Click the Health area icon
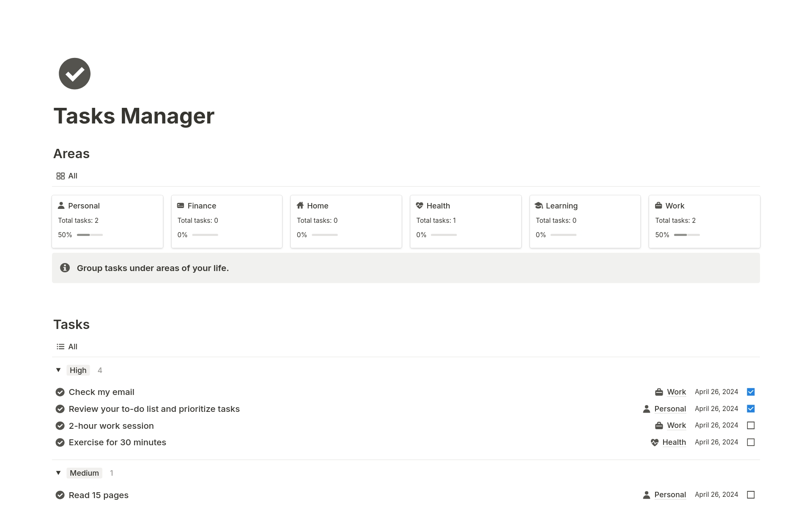This screenshot has height=507, width=812. tap(420, 205)
